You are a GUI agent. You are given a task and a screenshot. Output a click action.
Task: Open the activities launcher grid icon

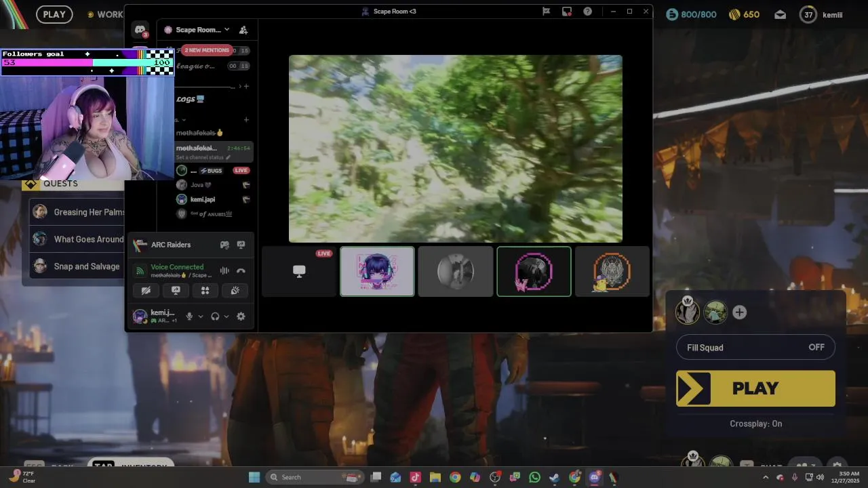[205, 290]
